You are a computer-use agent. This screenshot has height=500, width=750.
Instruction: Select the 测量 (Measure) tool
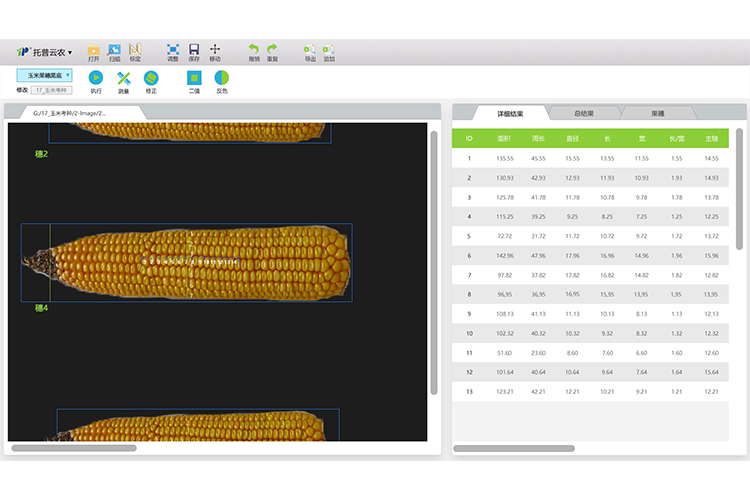pos(124,78)
